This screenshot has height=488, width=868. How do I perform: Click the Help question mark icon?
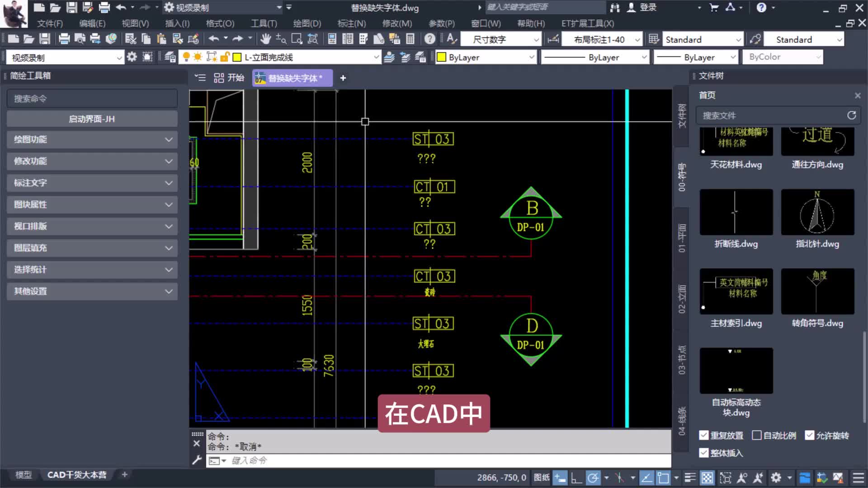coord(429,39)
